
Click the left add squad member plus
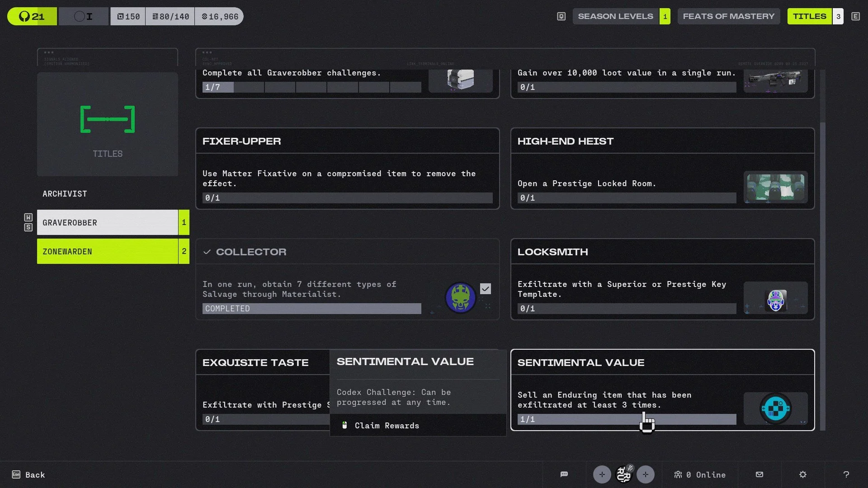[602, 474]
